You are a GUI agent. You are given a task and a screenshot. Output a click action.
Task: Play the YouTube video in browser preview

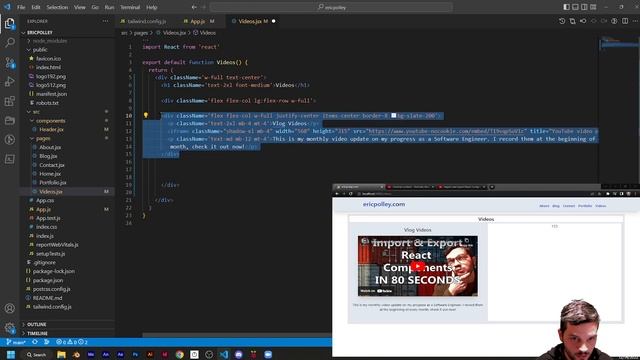tap(418, 267)
